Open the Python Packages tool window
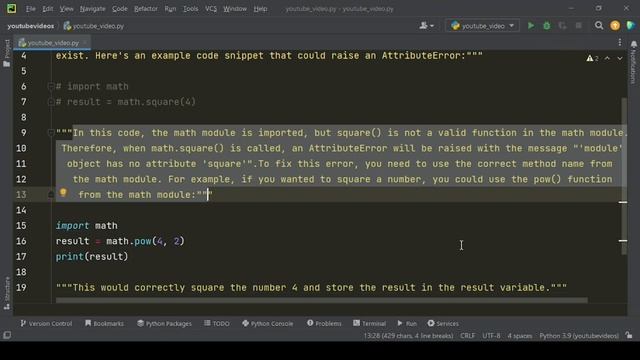The width and height of the screenshot is (640, 360). tap(164, 323)
